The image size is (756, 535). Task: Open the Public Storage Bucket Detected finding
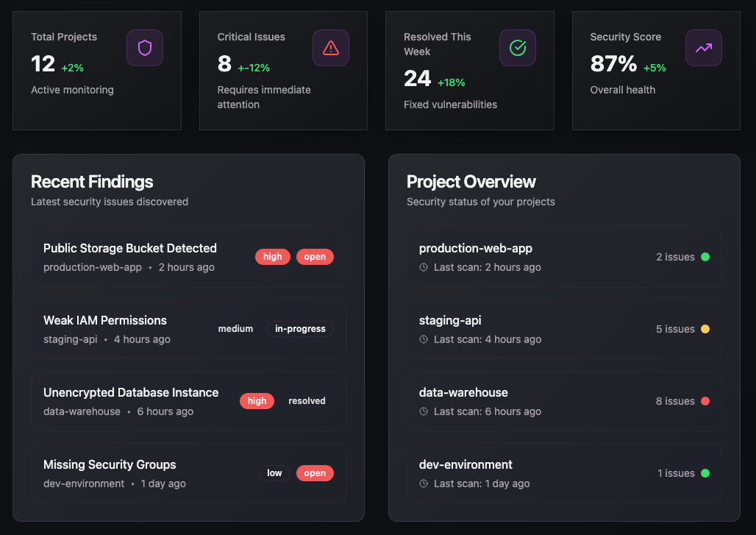(130, 248)
